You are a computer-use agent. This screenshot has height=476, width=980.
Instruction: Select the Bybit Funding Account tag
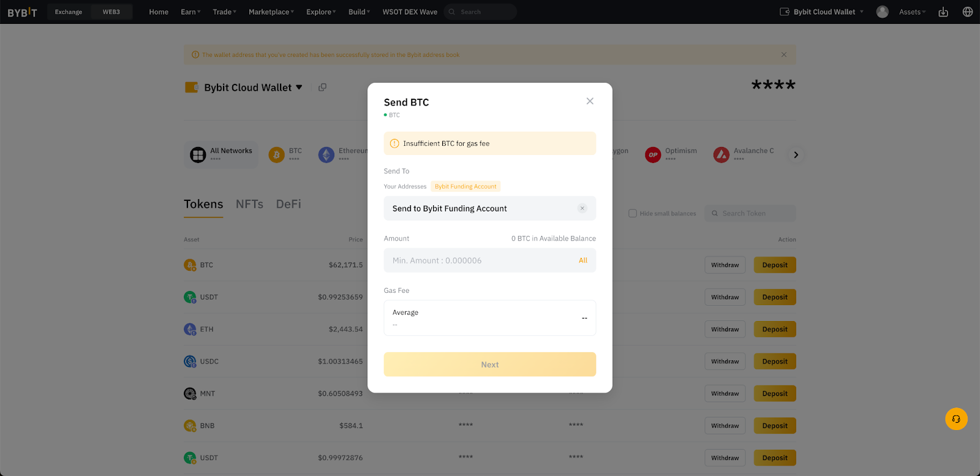(x=466, y=186)
